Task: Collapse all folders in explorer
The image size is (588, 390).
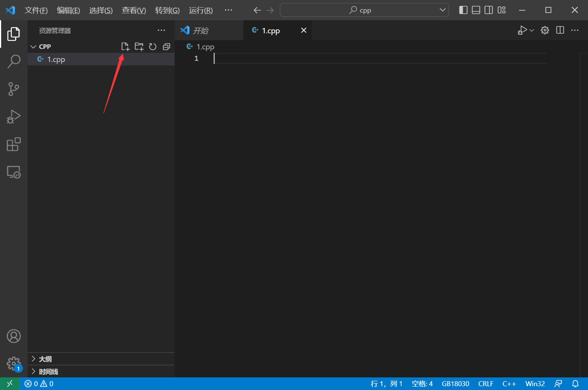Action: point(166,47)
